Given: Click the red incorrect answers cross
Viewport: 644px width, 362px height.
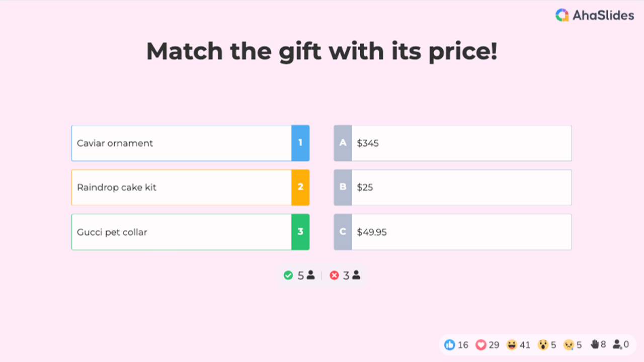Looking at the screenshot, I should 334,276.
